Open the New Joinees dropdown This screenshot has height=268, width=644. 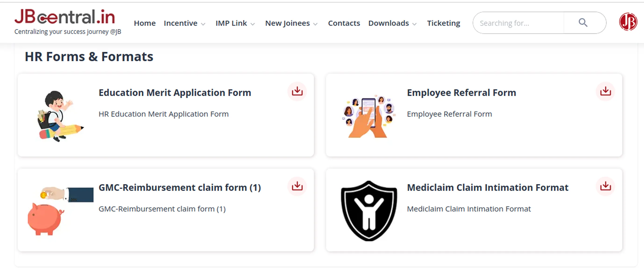click(291, 23)
